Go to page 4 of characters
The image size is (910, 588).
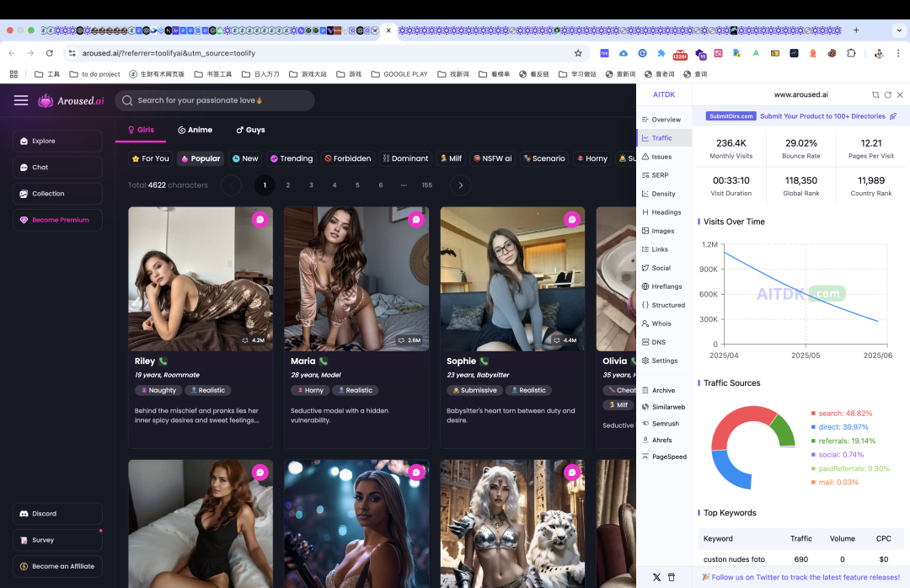(x=335, y=185)
